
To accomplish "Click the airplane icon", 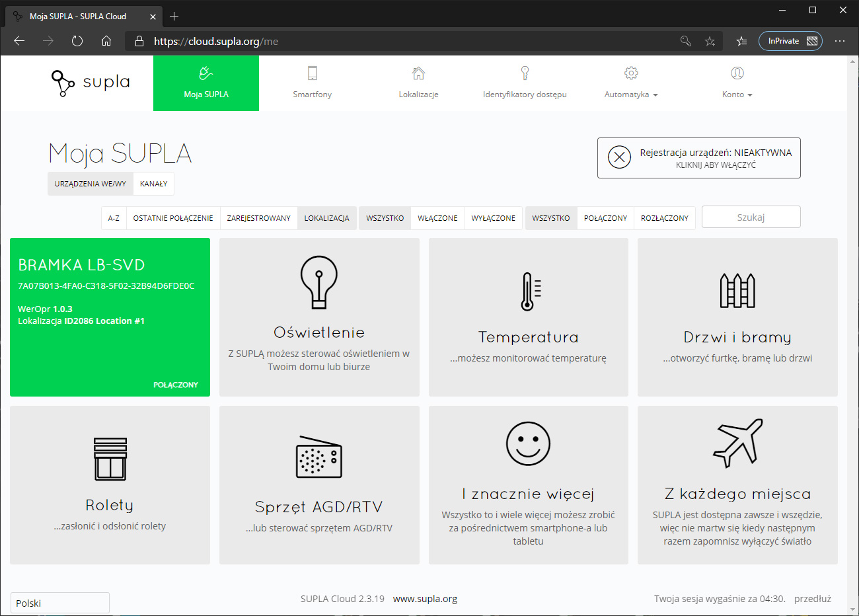I will (737, 443).
